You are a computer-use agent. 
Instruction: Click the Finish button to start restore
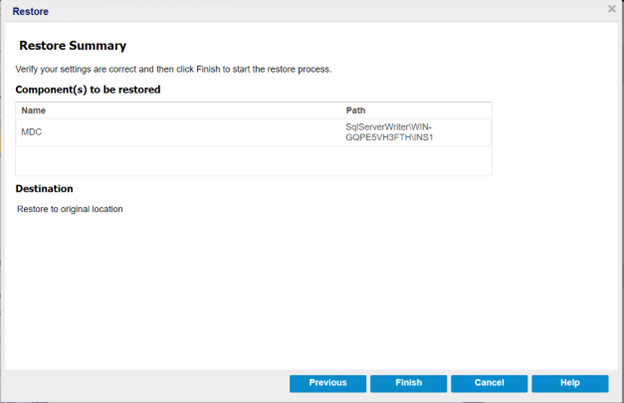(408, 383)
